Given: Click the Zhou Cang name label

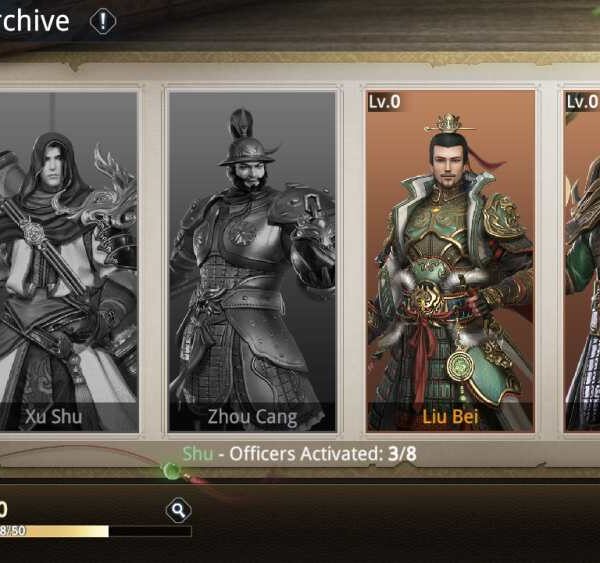Looking at the screenshot, I should point(252,416).
